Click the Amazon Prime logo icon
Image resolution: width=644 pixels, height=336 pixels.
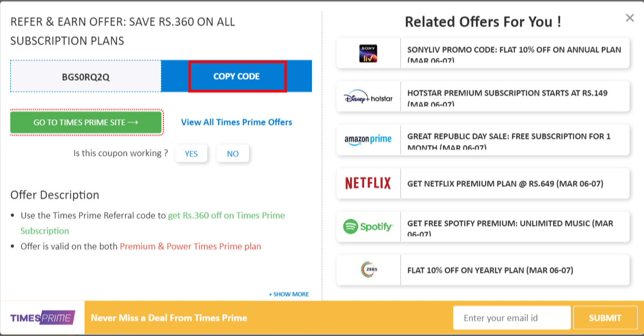(368, 140)
